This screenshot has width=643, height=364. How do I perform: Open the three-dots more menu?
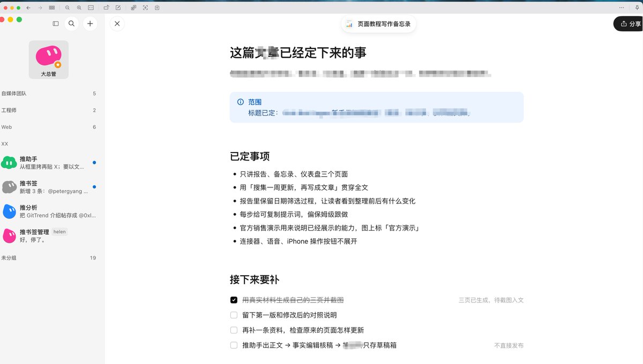622,8
